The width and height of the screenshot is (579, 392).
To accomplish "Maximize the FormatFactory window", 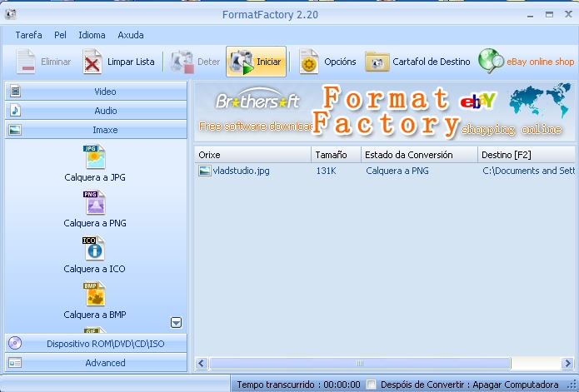I will click(550, 14).
